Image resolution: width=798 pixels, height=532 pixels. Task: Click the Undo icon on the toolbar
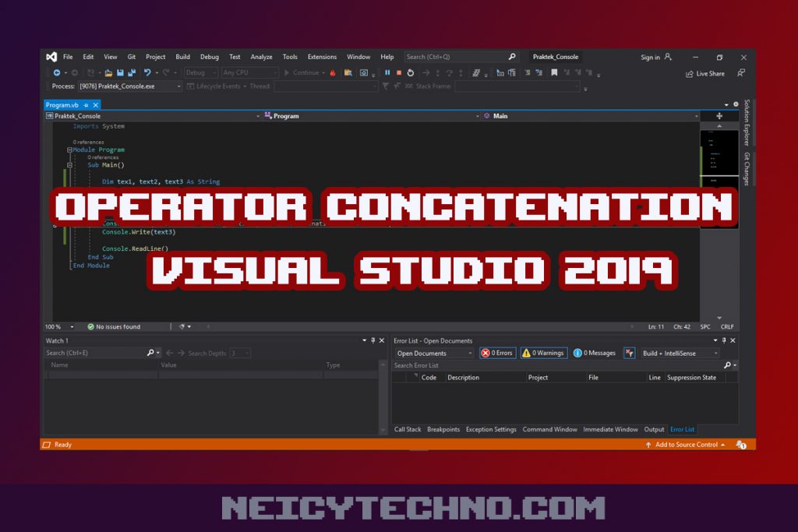[x=147, y=72]
